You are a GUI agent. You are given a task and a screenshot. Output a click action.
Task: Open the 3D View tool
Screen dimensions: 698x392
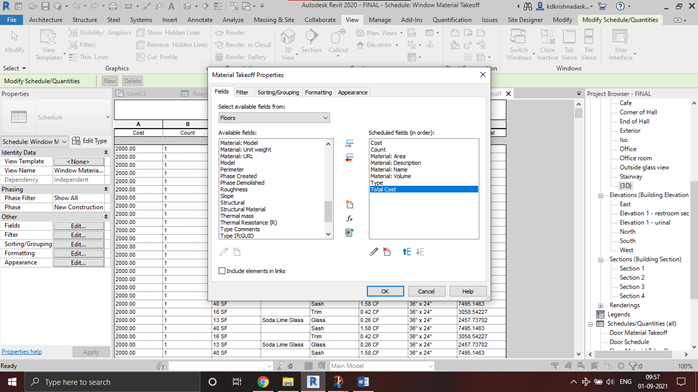pyautogui.click(x=288, y=44)
